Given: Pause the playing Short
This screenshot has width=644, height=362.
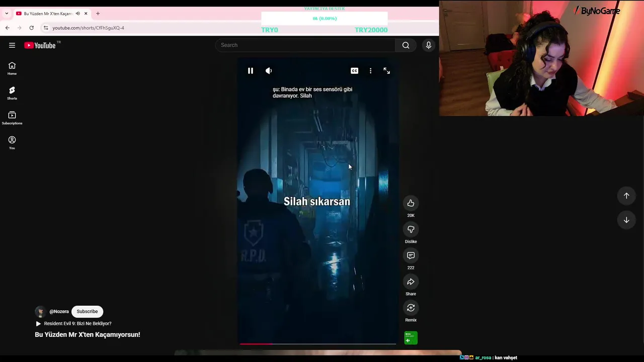Looking at the screenshot, I should pyautogui.click(x=251, y=71).
